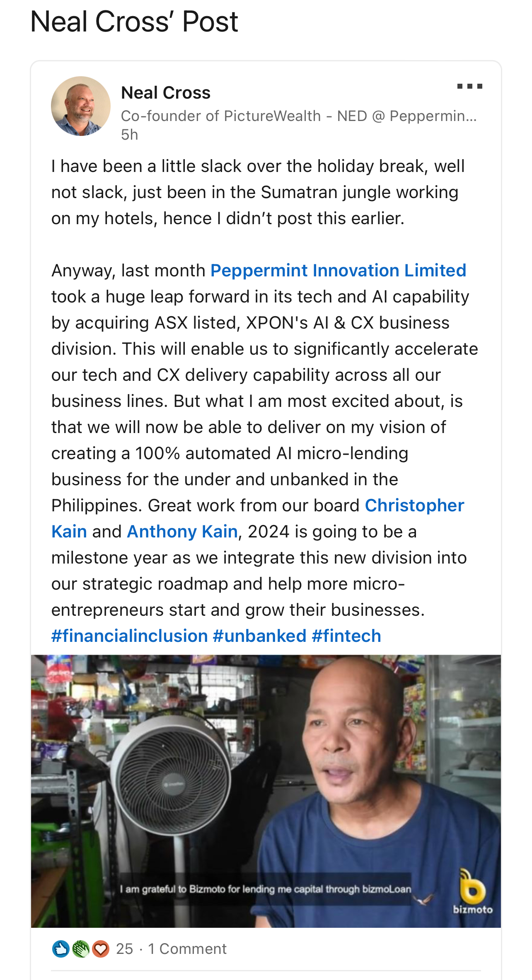The width and height of the screenshot is (532, 980).
Task: Open the #unbanked hashtag
Action: [x=260, y=636]
